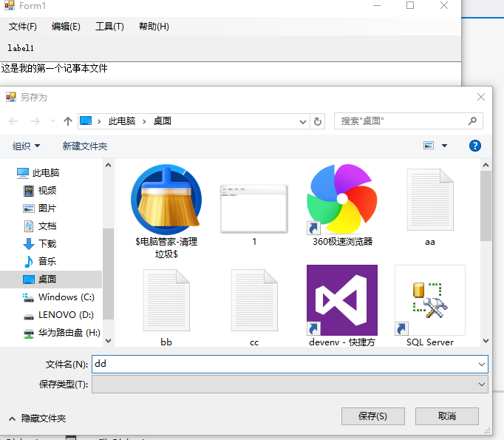The width and height of the screenshot is (504, 440).
Task: Click navigation pane scroll down arrow
Action: [109, 341]
